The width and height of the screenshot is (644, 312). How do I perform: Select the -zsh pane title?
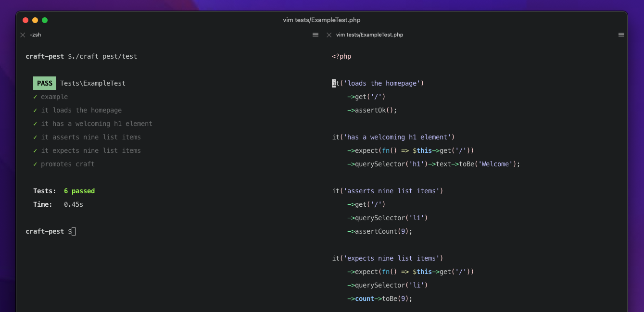36,35
